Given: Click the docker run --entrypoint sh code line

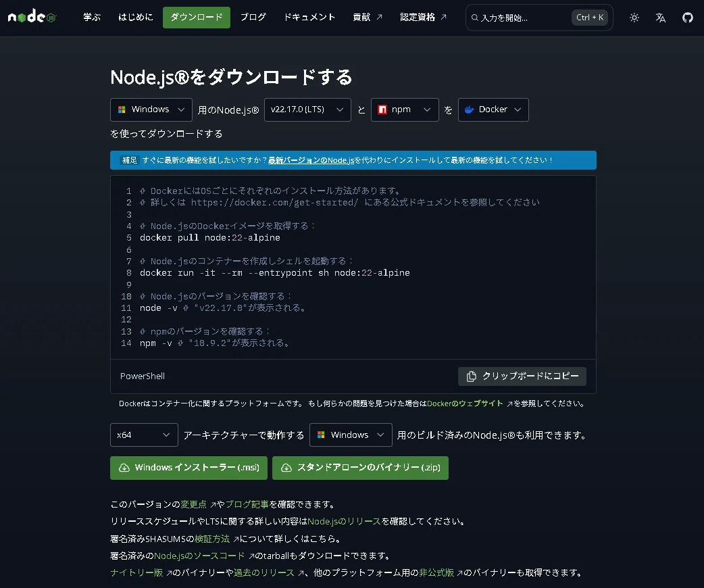Looking at the screenshot, I should coord(274,272).
